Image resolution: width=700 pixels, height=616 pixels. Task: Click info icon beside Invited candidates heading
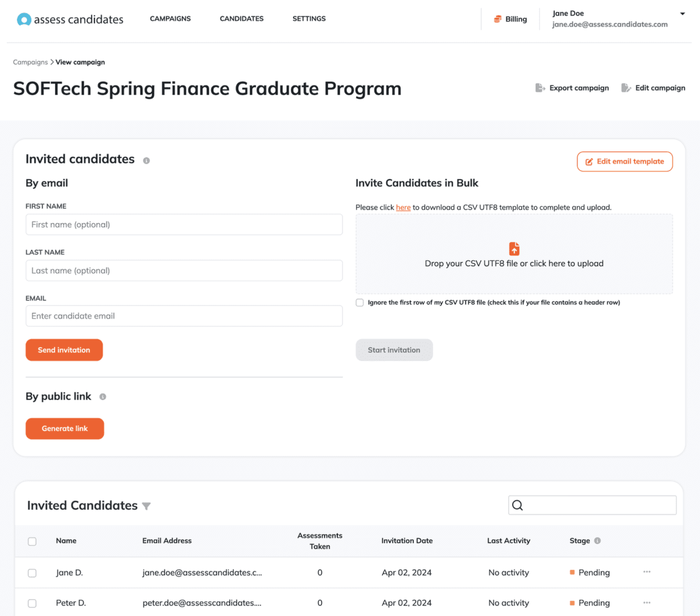[146, 160]
